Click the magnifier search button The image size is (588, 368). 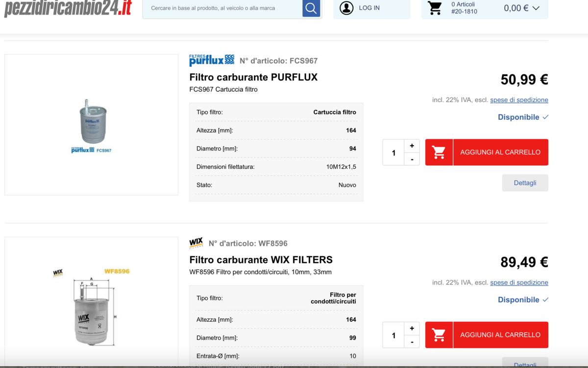[311, 8]
